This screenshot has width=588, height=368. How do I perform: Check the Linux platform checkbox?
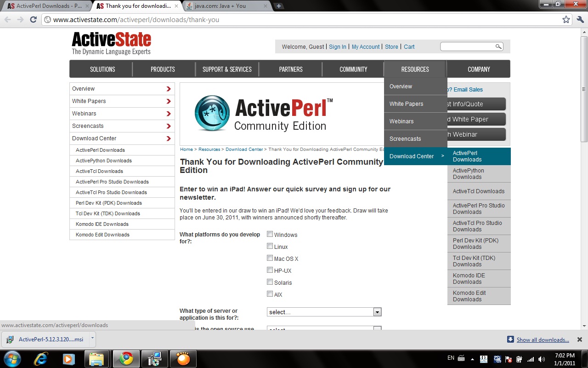(x=270, y=246)
